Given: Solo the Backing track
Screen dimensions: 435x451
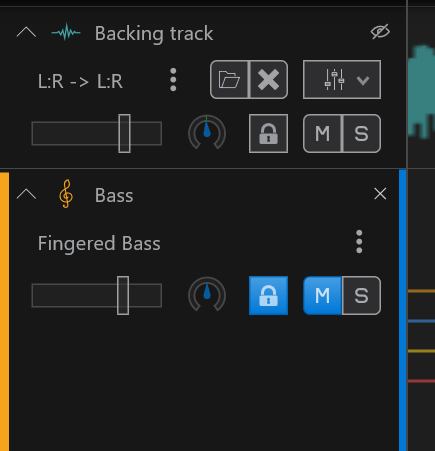Looking at the screenshot, I should pos(362,134).
